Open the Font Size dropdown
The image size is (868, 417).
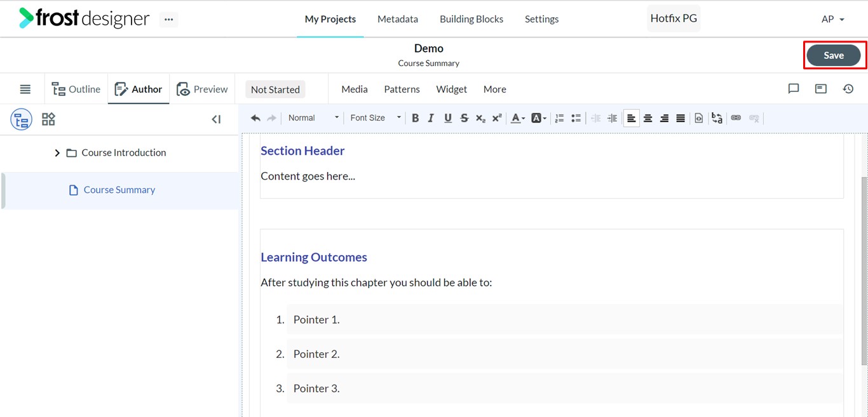tap(375, 118)
